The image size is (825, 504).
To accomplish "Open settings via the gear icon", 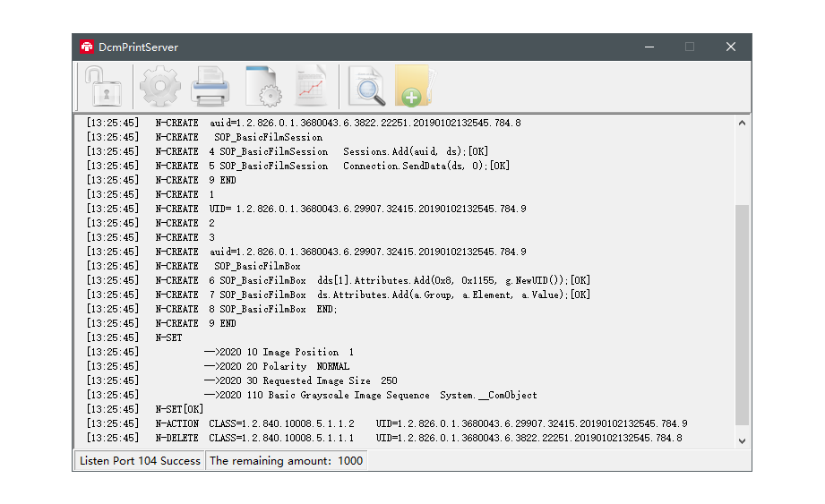I will click(160, 86).
